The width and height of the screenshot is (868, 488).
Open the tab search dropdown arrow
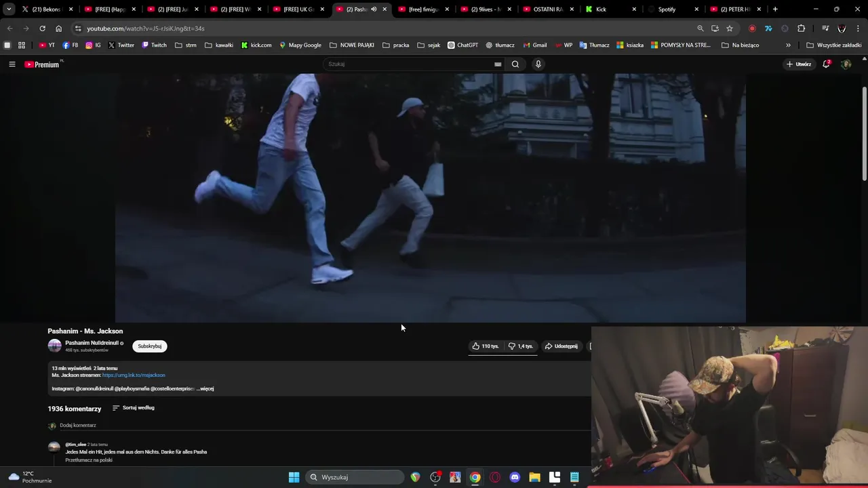click(9, 9)
